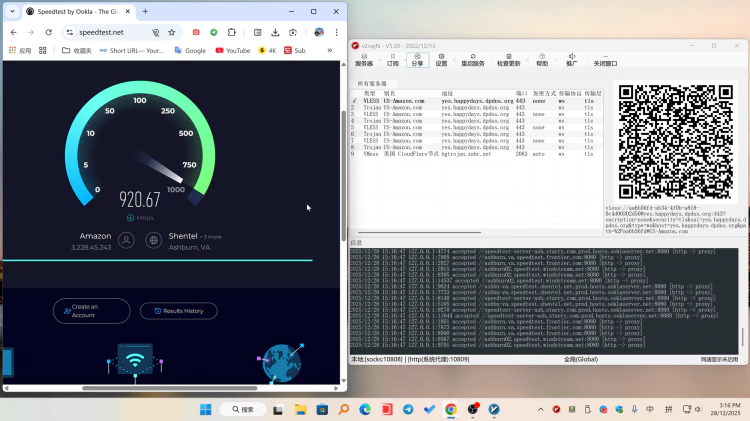
Task: Reload the Speedtest page
Action: tap(48, 32)
